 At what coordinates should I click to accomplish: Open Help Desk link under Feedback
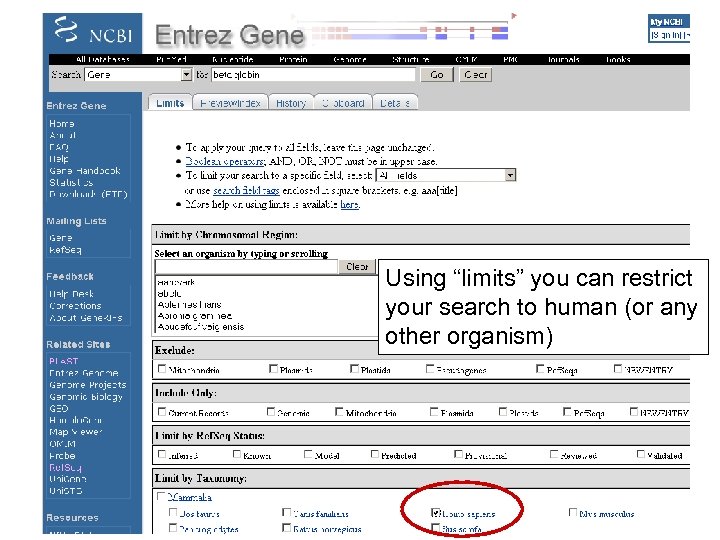pos(71,294)
